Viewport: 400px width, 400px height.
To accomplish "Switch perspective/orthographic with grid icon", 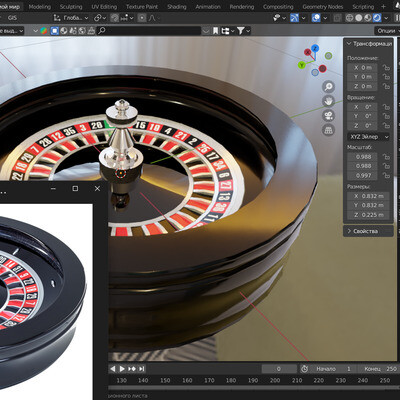I will pos(329,130).
